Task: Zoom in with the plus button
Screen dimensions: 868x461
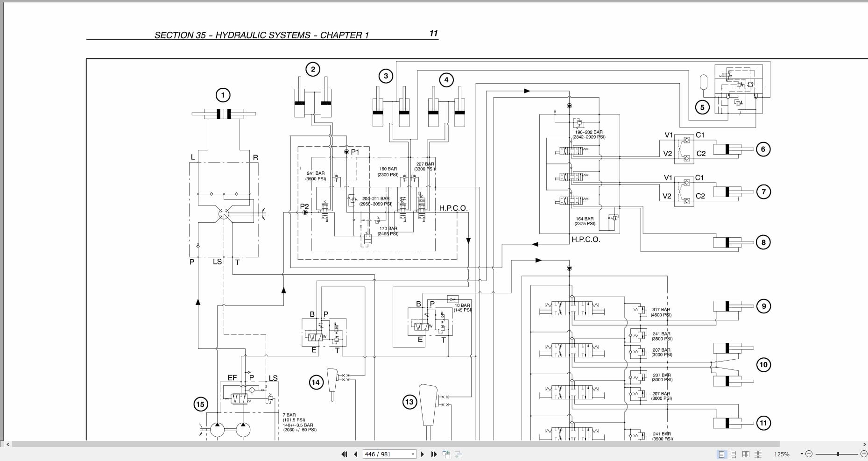Action: tap(863, 454)
